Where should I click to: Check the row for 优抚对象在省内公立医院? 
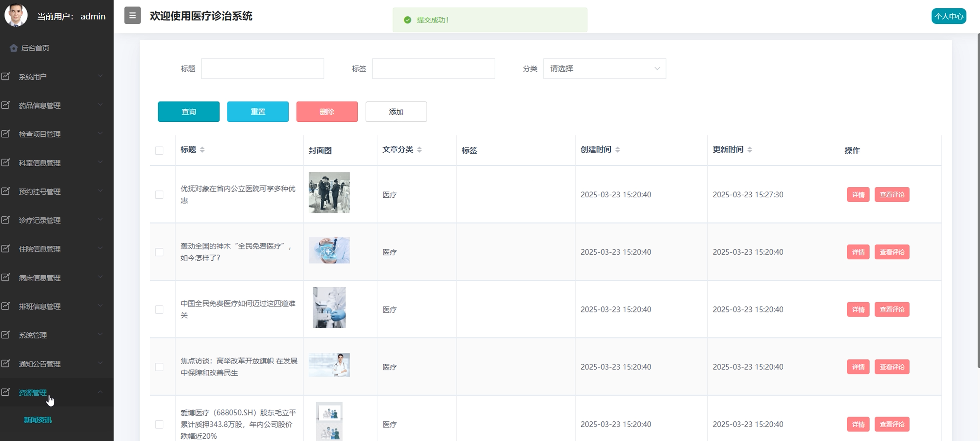pyautogui.click(x=159, y=195)
